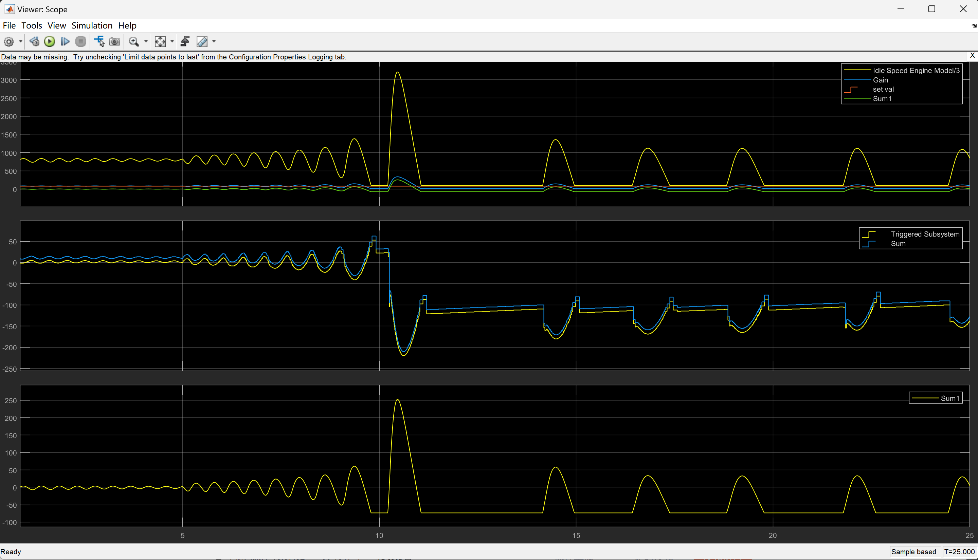The width and height of the screenshot is (978, 560).
Task: Toggle visibility of Gain legend entry
Action: tap(880, 80)
